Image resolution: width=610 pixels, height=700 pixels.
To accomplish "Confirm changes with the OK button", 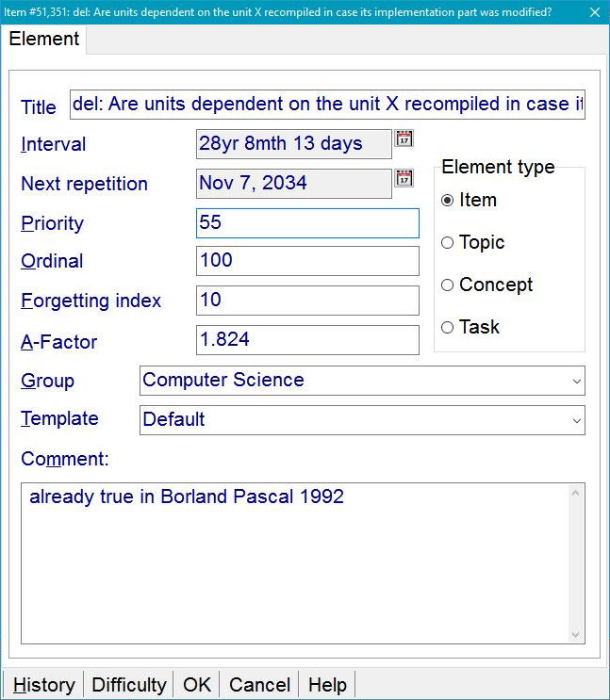I will click(x=197, y=685).
